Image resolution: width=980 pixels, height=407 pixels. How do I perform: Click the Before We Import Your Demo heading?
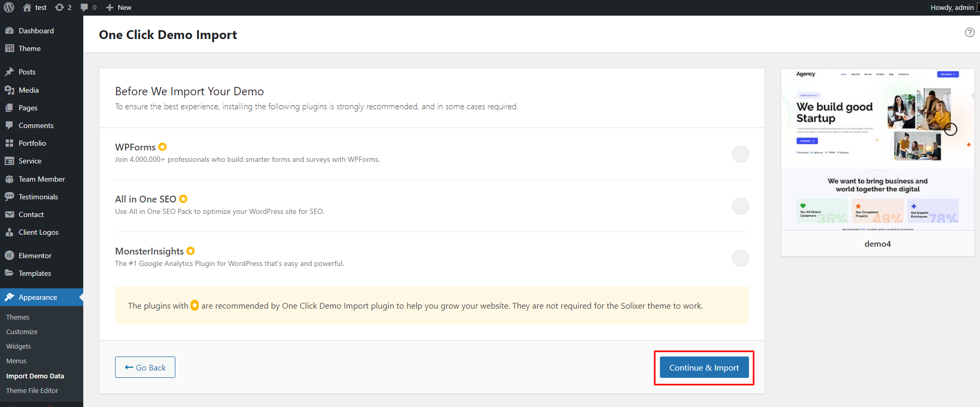point(189,91)
